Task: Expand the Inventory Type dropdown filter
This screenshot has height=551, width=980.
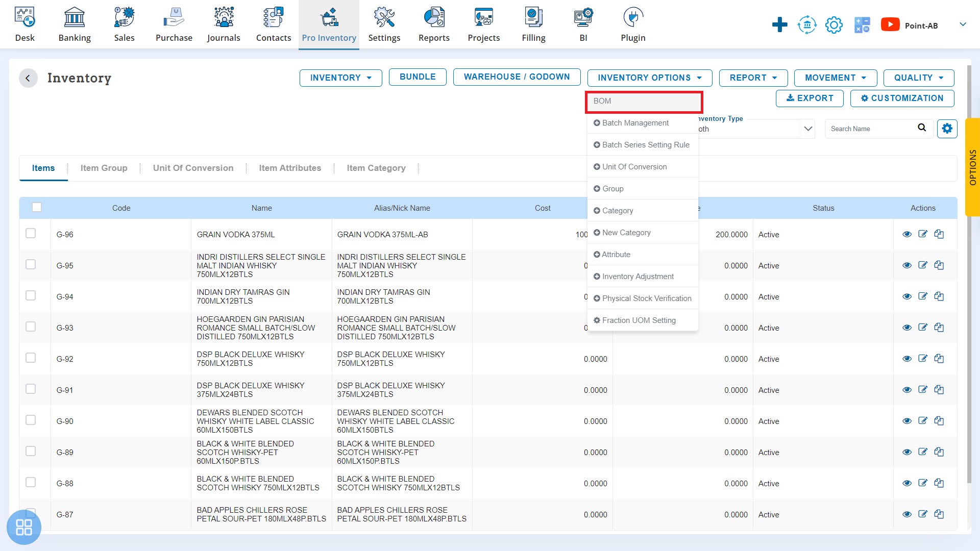Action: [807, 129]
